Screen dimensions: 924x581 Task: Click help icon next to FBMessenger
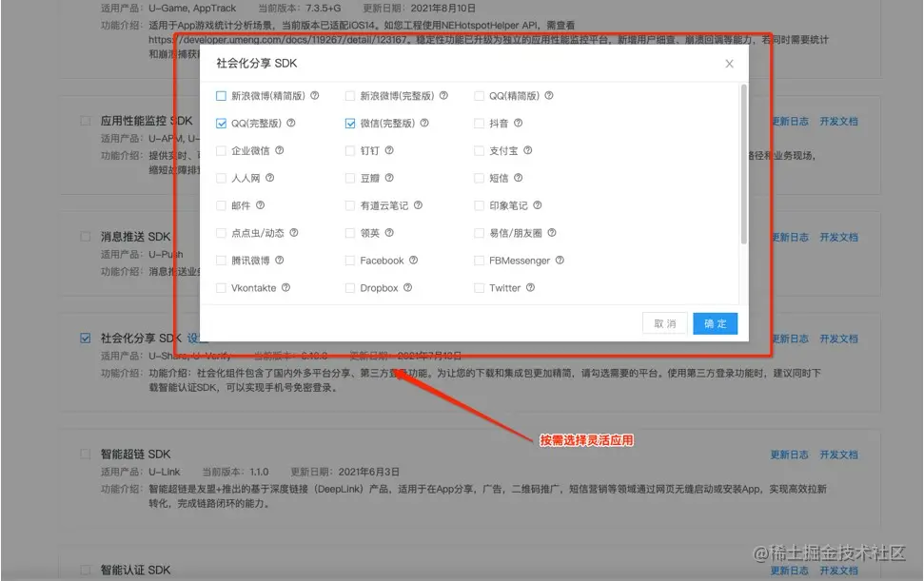click(560, 260)
